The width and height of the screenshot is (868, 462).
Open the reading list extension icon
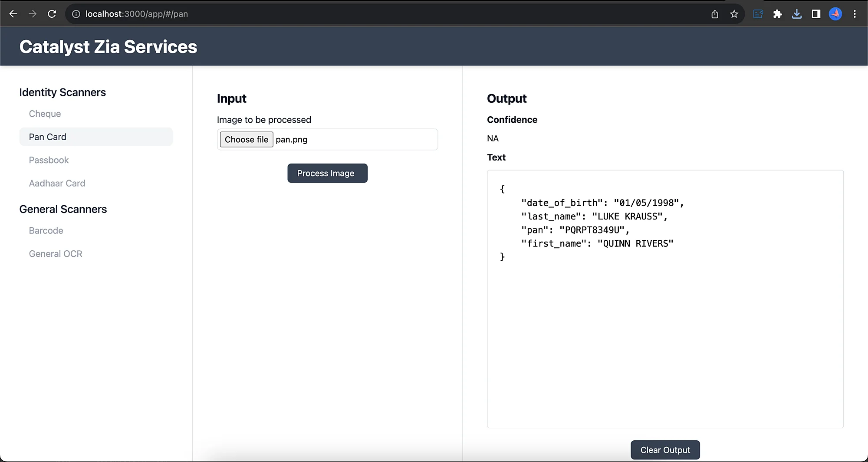(x=758, y=14)
